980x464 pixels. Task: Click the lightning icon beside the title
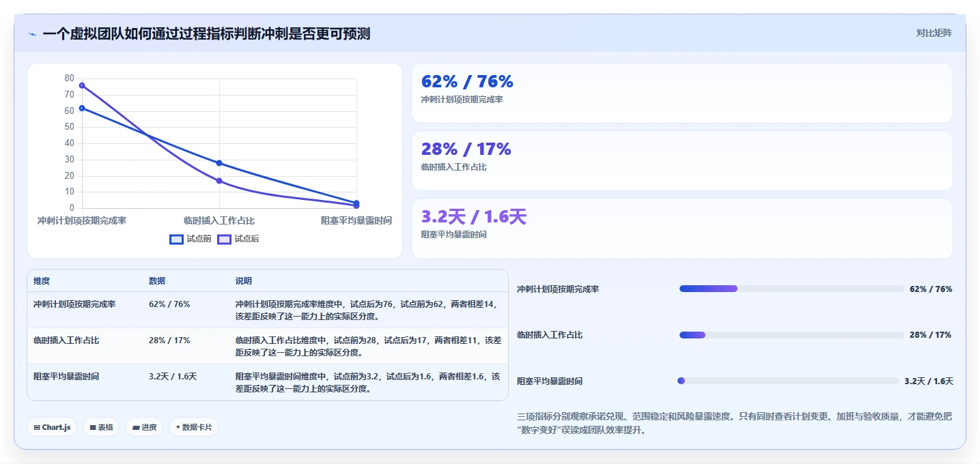32,34
